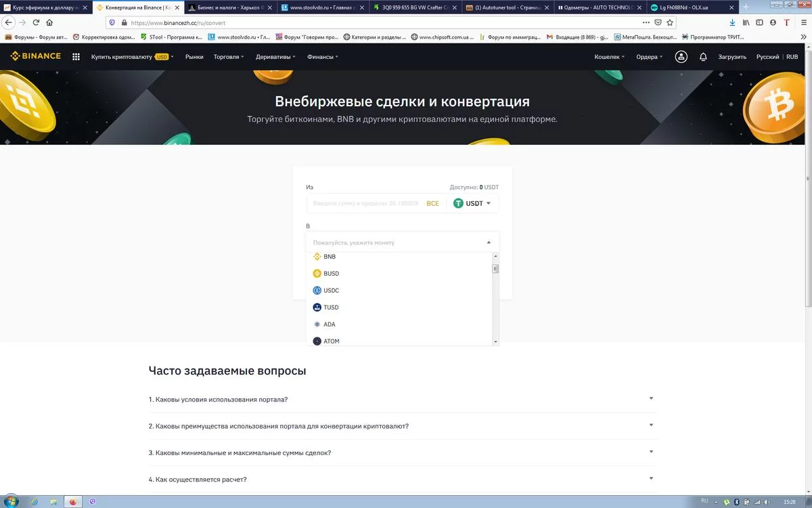Focus the target coin search field
This screenshot has width=812, height=508.
[396, 242]
